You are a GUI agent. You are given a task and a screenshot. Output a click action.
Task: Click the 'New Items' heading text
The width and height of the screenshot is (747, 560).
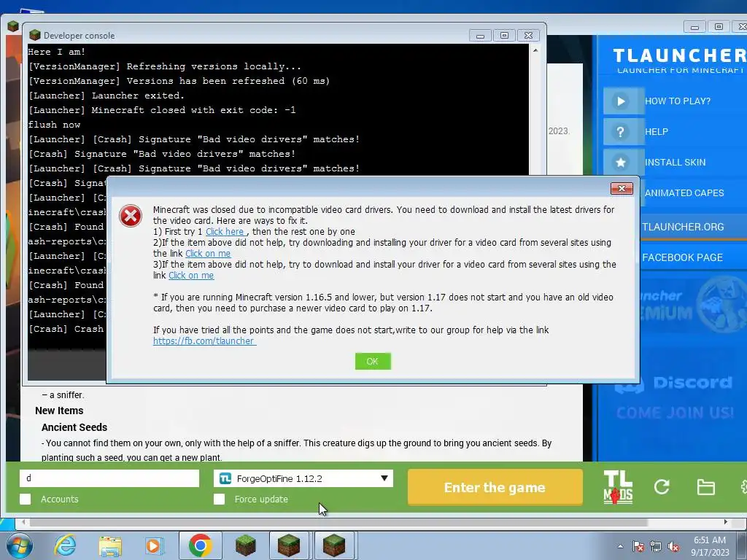(x=59, y=411)
